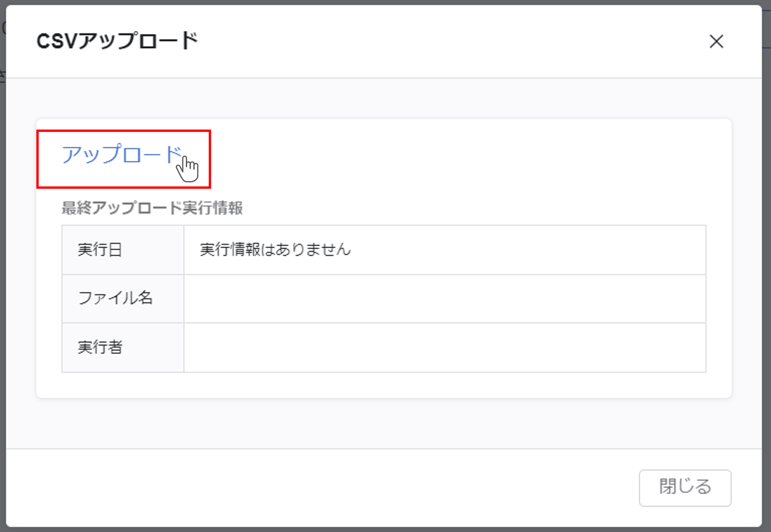Click the dimmed strip above the dialog
The width and height of the screenshot is (771, 532).
click(x=383, y=2)
